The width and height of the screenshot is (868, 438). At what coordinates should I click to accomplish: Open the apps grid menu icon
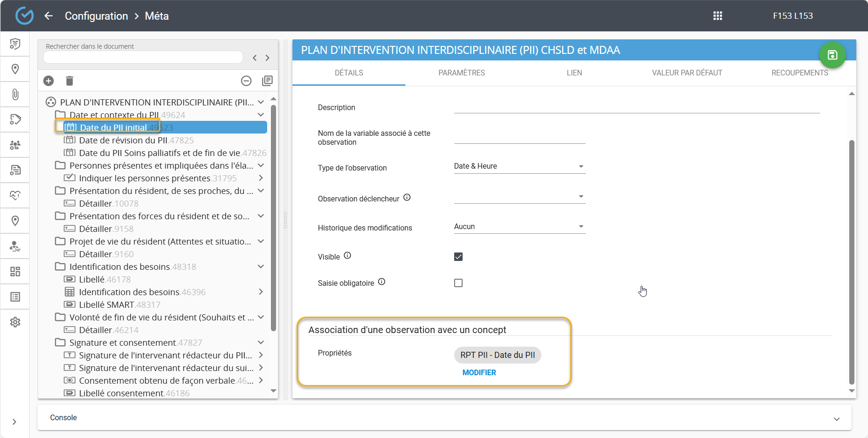pos(718,16)
